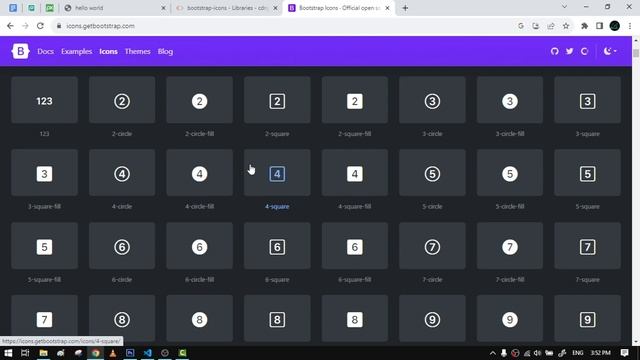Open Chrome's three-dot menu
Screen dimensions: 640x360
(630, 26)
